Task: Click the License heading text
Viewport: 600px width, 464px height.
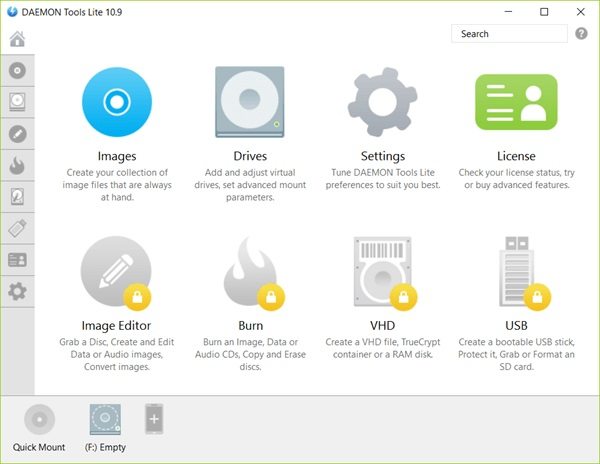Action: pyautogui.click(x=516, y=156)
